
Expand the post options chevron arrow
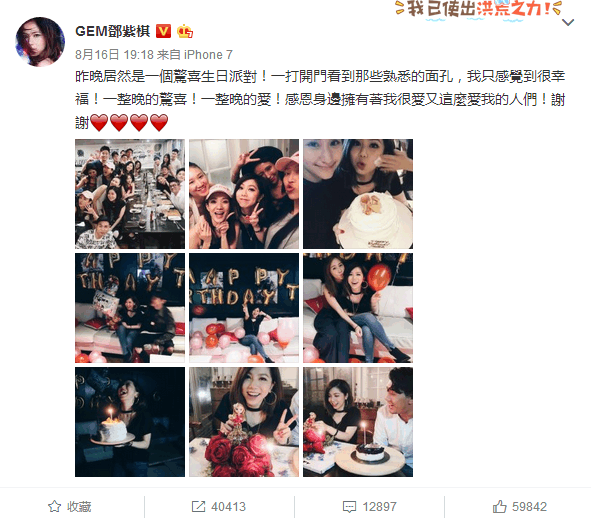568,23
